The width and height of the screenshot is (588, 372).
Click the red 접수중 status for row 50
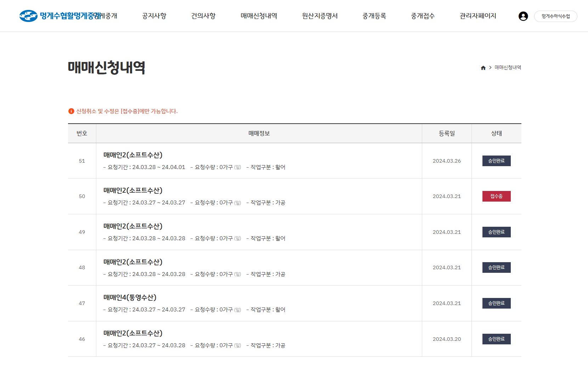coord(496,196)
